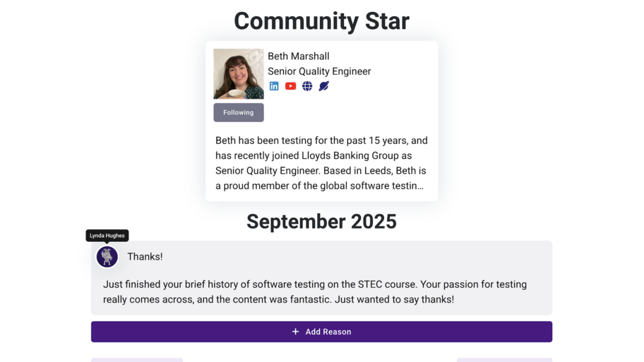Click the partially visible bottom-left button
This screenshot has height=362, width=644.
pyautogui.click(x=137, y=359)
